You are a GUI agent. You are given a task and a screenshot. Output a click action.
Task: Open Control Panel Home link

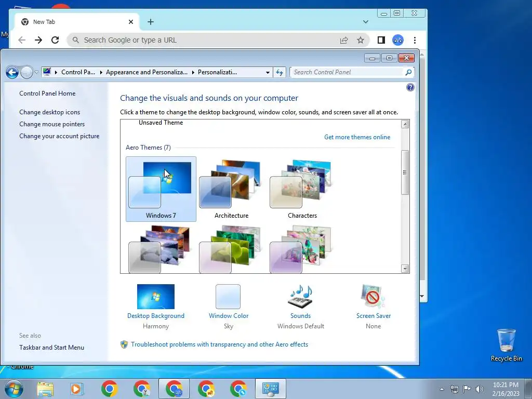click(x=47, y=94)
